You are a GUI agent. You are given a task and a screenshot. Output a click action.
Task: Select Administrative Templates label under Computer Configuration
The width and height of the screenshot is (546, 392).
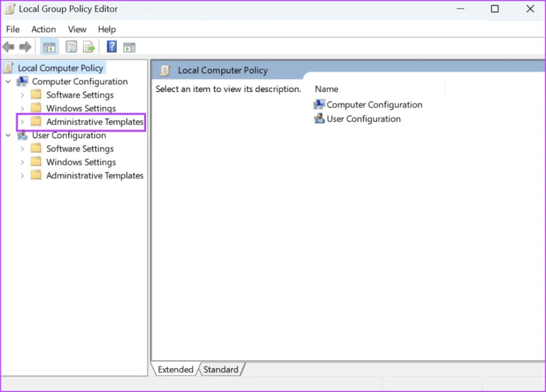click(95, 122)
